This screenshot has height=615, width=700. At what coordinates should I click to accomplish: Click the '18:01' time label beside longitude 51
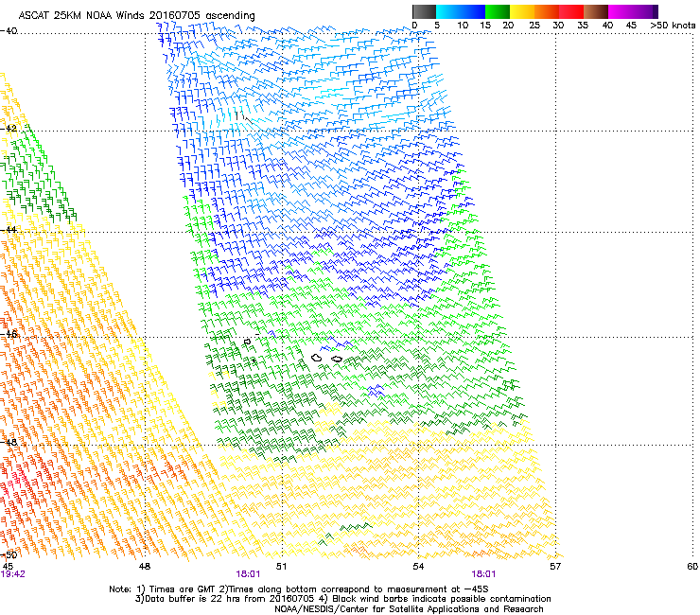click(x=248, y=574)
